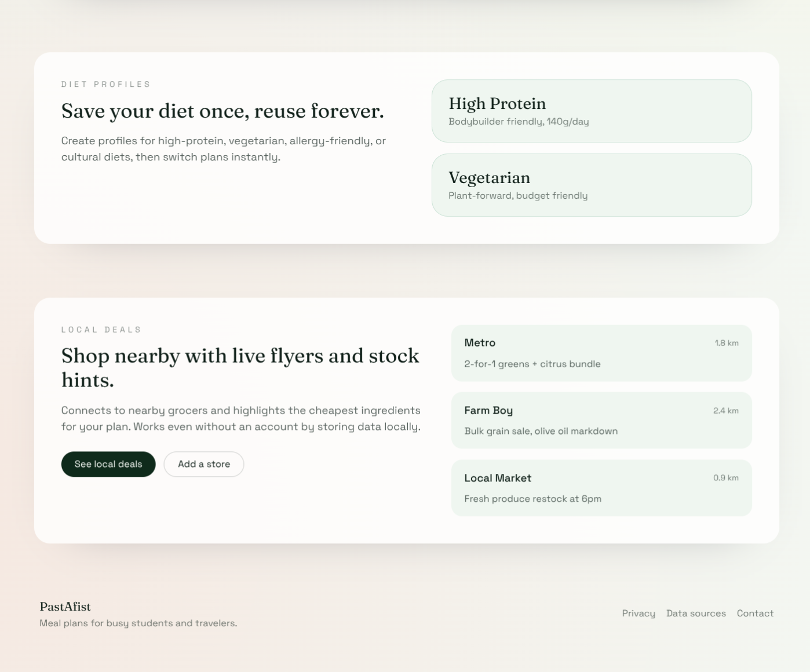Open the Contact footer link
The height and width of the screenshot is (672, 810).
coord(755,613)
